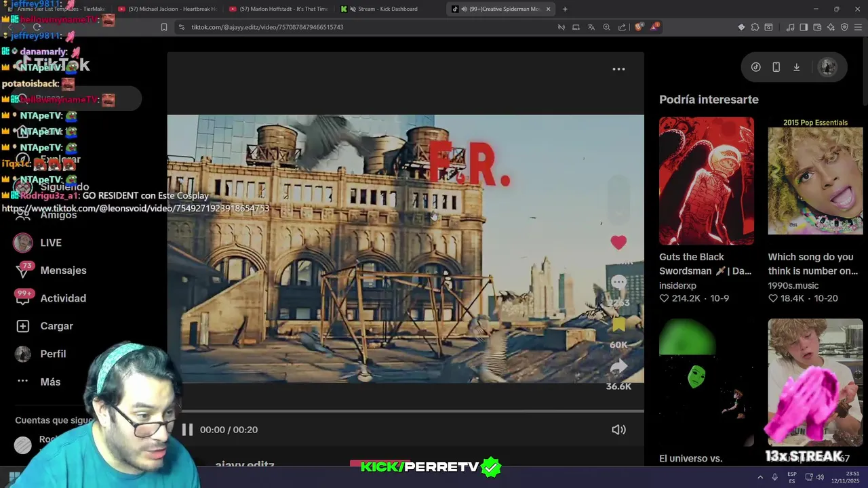
Task: Click the 'Podría interesarte' heading
Action: 709,100
